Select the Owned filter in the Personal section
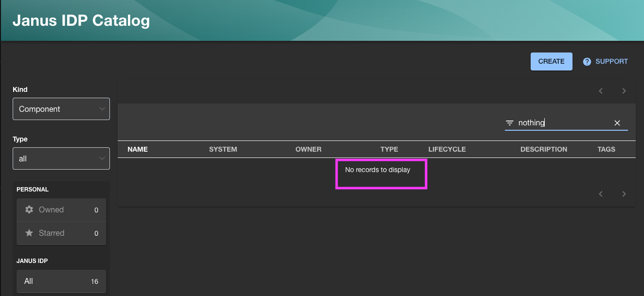 tap(61, 210)
